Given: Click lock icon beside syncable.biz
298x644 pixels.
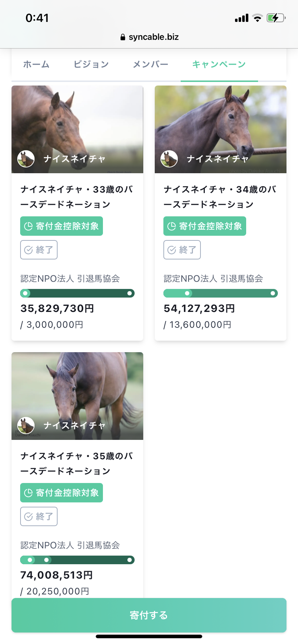Looking at the screenshot, I should coord(123,37).
